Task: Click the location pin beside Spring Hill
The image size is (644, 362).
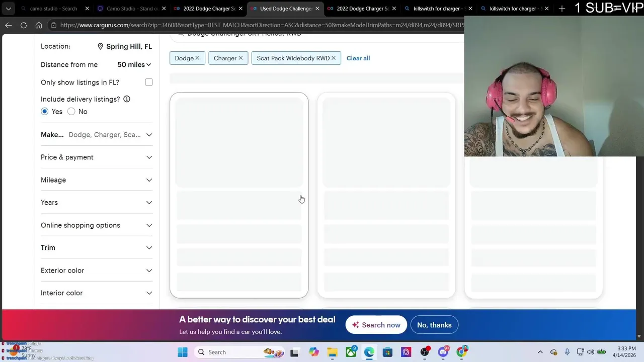Action: tap(100, 46)
